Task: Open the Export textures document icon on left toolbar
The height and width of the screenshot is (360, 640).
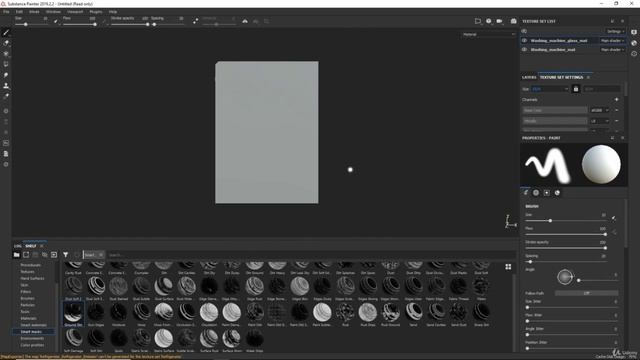Action: click(6, 154)
